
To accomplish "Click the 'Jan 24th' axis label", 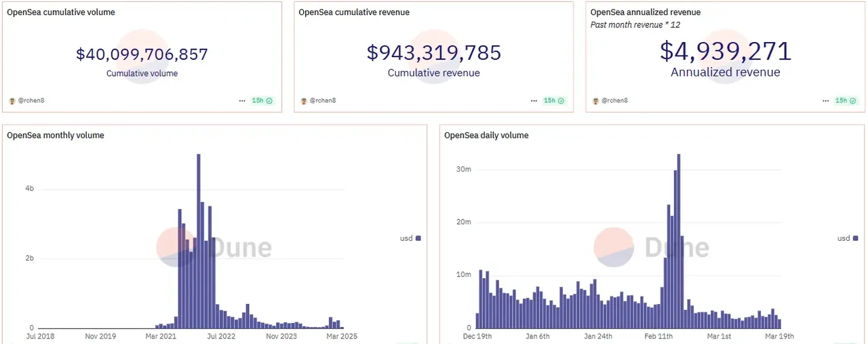I will pos(598,336).
